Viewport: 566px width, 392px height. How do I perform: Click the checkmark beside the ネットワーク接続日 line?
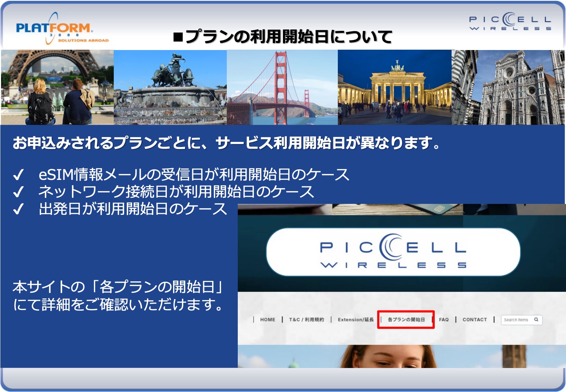18,192
